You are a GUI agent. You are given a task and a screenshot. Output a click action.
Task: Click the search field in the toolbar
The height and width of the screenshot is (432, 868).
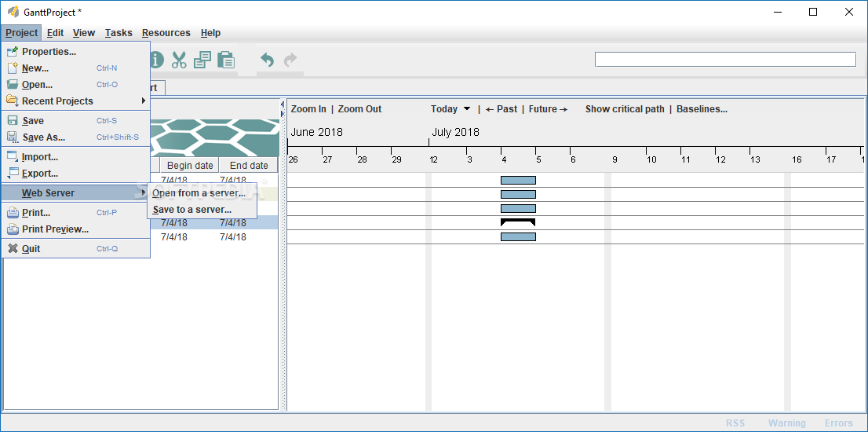click(725, 59)
